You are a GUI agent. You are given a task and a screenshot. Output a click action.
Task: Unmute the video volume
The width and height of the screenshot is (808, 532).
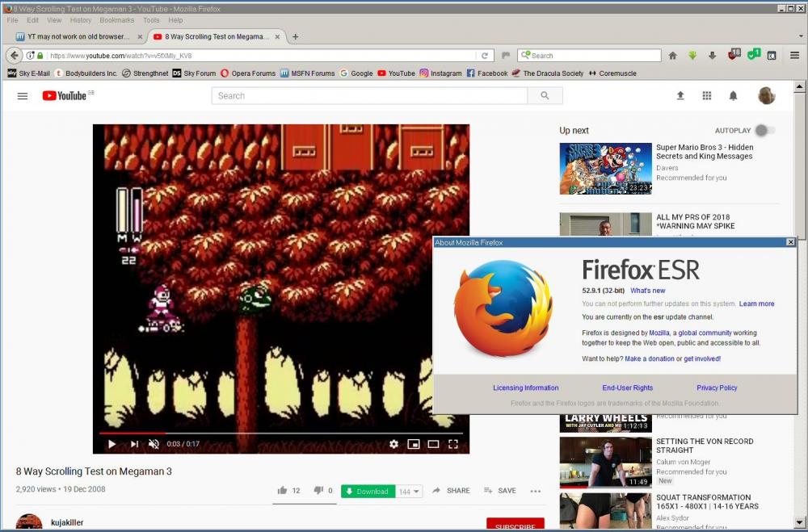154,444
